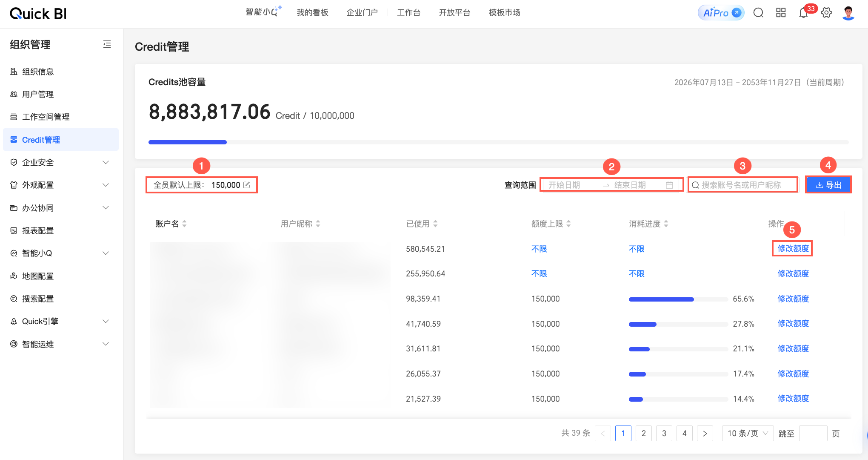Open the 10 条/页 page size dropdown
This screenshot has width=868, height=460.
[x=748, y=434]
